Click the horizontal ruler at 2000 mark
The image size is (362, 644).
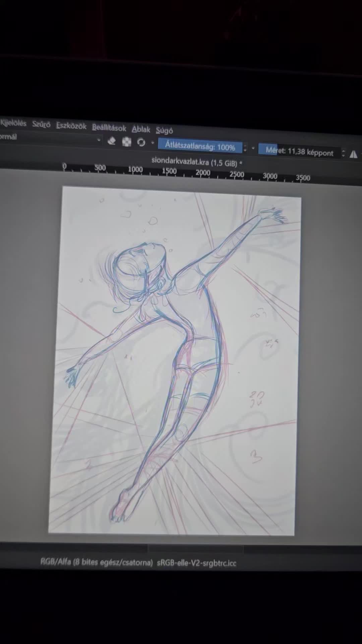[203, 173]
